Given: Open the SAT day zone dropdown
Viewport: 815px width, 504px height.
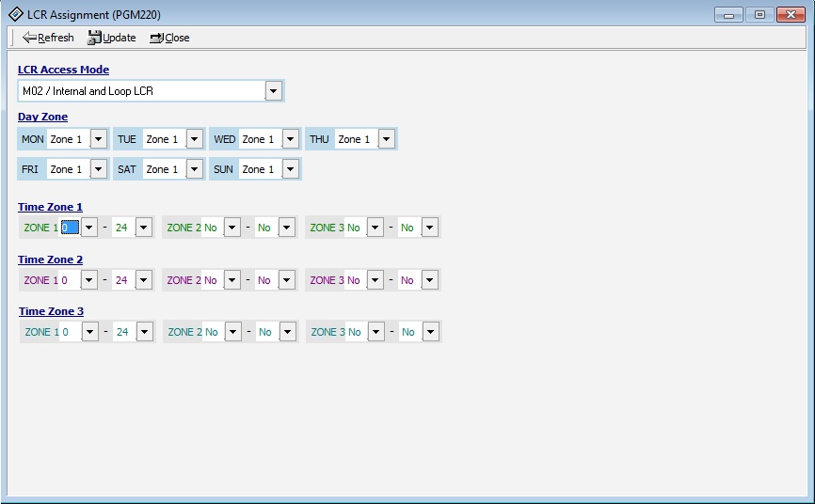Looking at the screenshot, I should [194, 169].
